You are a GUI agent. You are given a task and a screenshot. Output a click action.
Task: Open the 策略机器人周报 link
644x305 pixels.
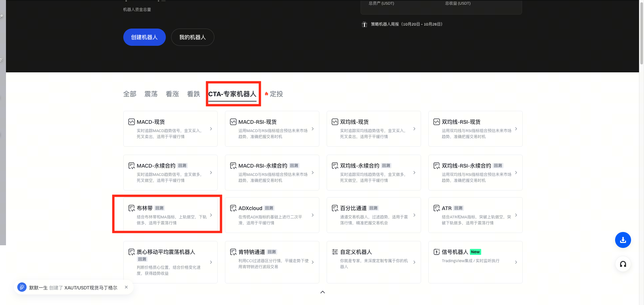406,24
